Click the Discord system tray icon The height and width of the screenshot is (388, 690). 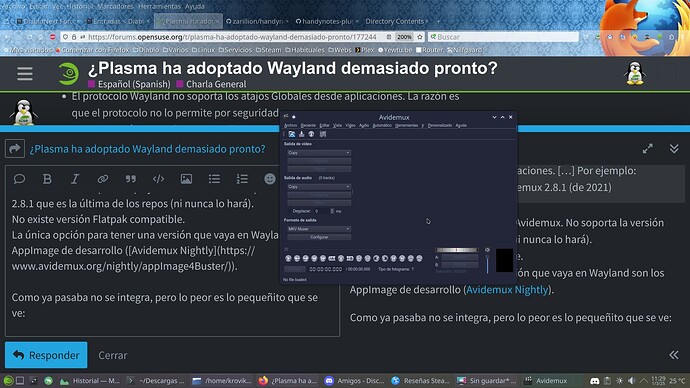(595, 381)
